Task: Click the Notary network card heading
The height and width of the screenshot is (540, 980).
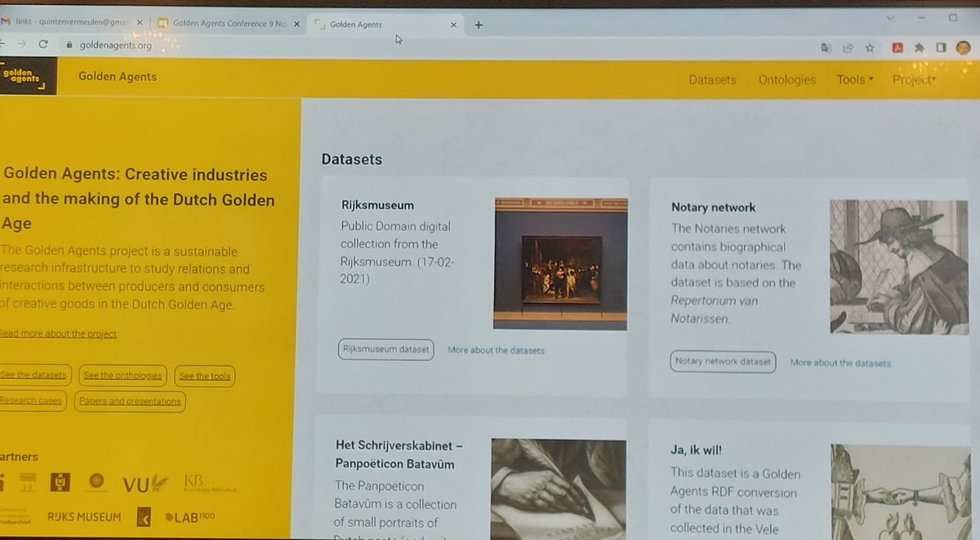Action: coord(713,208)
